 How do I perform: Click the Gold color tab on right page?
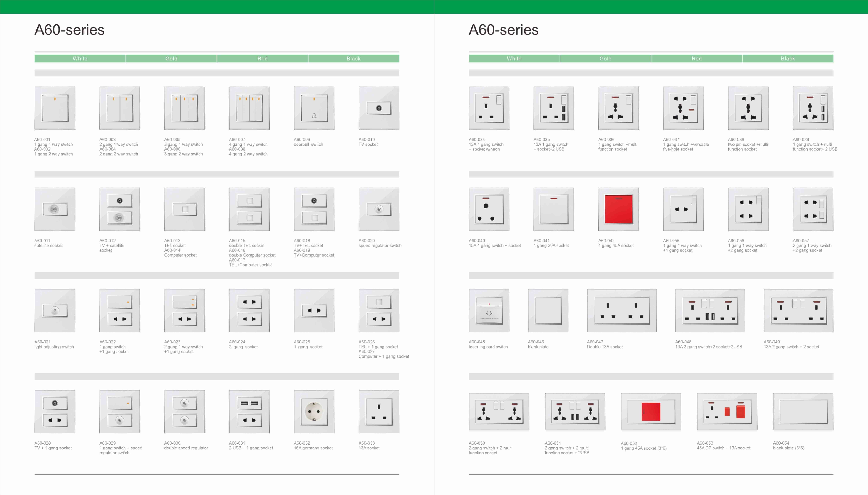[x=605, y=59]
